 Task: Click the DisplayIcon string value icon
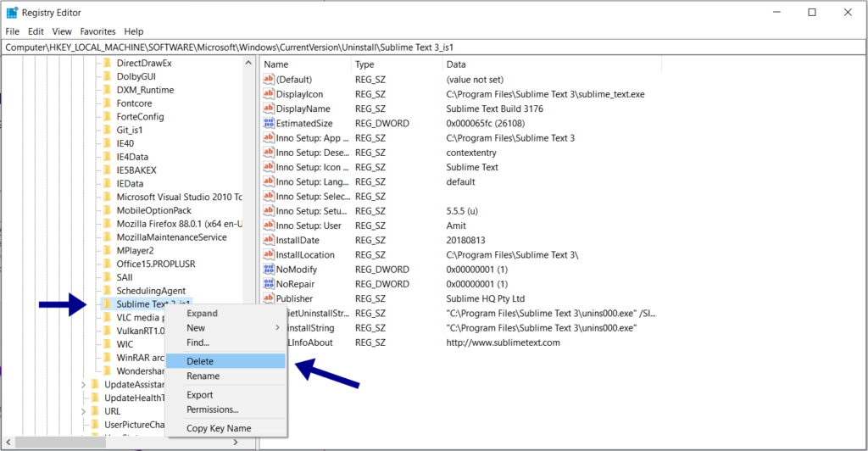coord(269,94)
